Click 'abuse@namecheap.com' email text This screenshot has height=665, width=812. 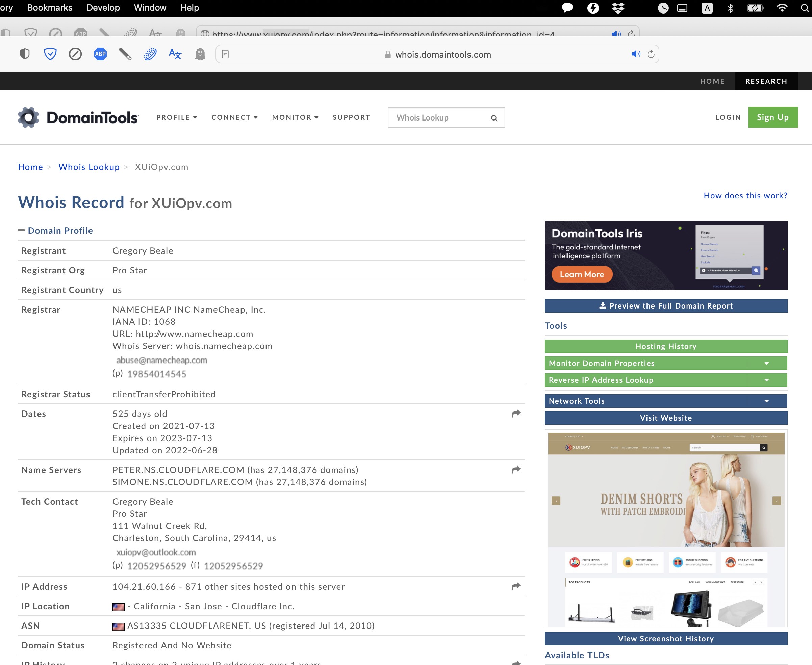[162, 360]
